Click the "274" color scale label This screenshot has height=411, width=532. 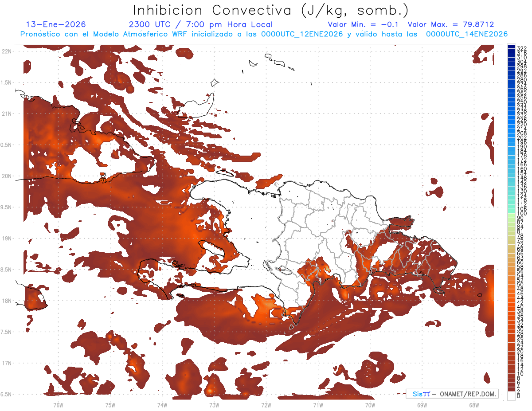(521, 84)
